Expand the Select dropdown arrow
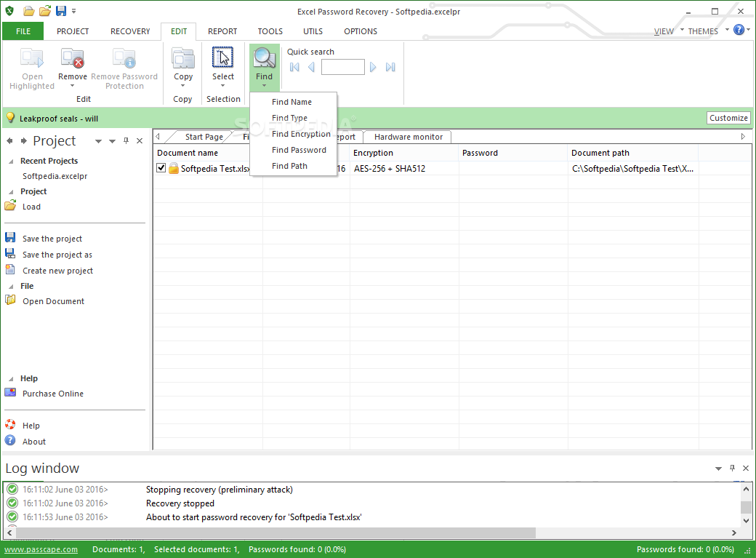756x558 pixels. (x=222, y=86)
